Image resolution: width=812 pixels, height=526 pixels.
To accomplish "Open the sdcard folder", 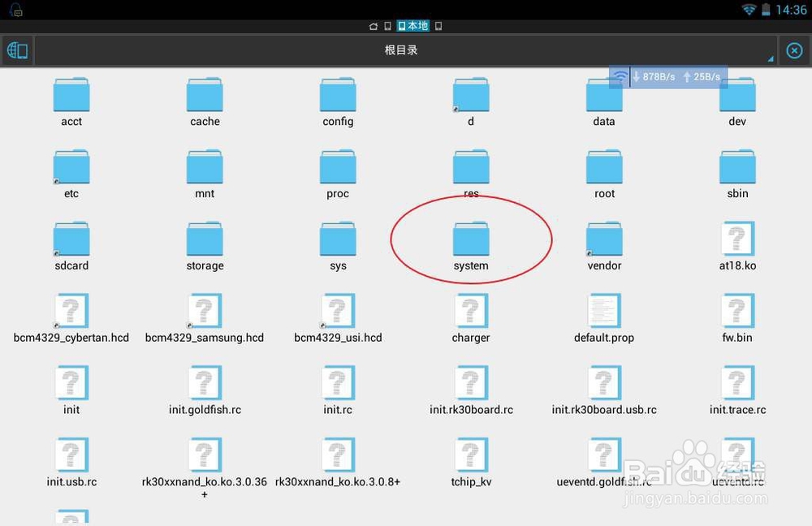I will (x=71, y=240).
